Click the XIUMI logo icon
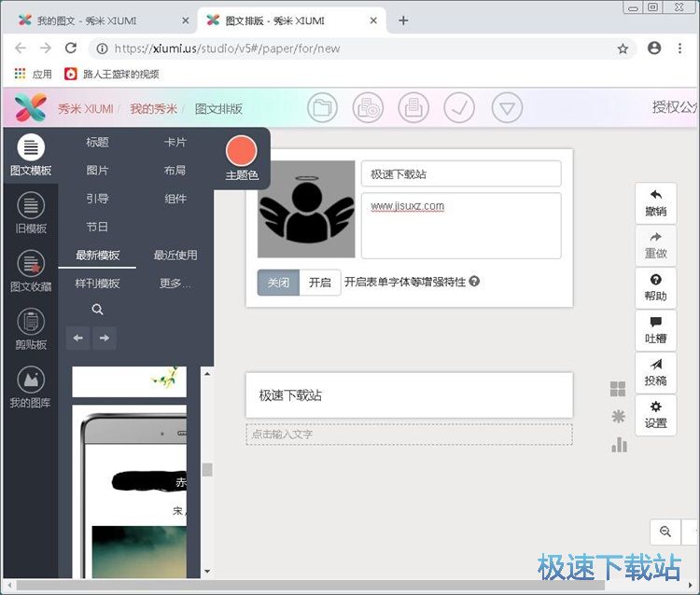This screenshot has width=700, height=595. point(31,107)
